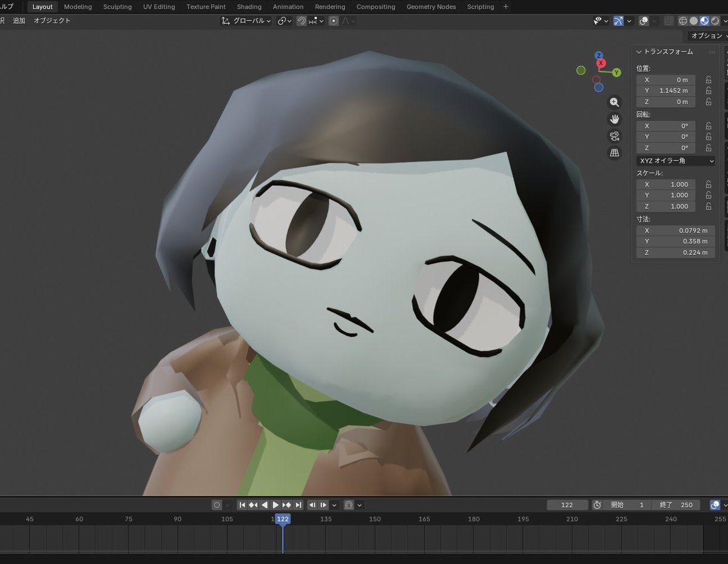Switch to the Sculpting workspace tab

(117, 7)
